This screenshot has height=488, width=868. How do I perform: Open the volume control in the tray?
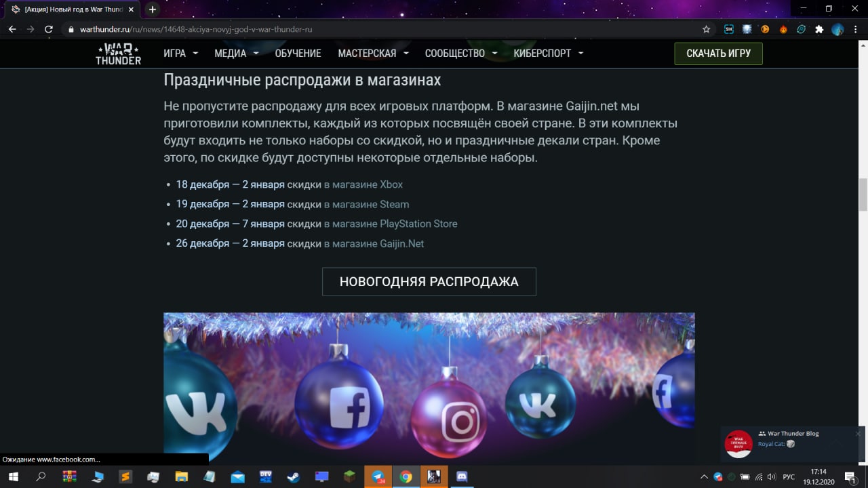[771, 477]
